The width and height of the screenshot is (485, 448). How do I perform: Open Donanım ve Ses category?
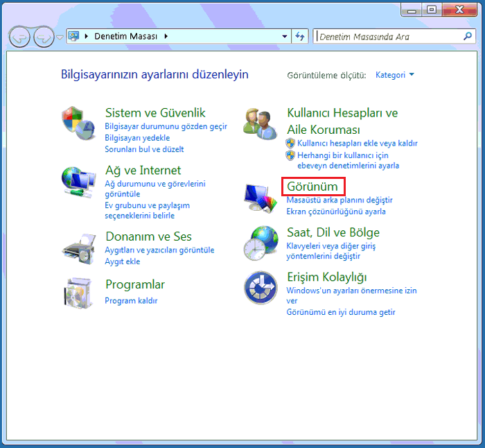click(x=148, y=236)
